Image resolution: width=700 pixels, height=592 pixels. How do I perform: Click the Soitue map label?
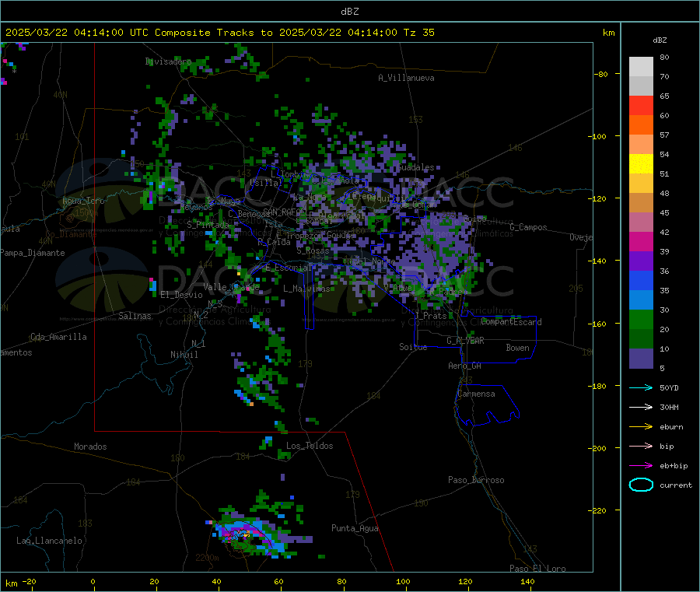[x=413, y=347]
